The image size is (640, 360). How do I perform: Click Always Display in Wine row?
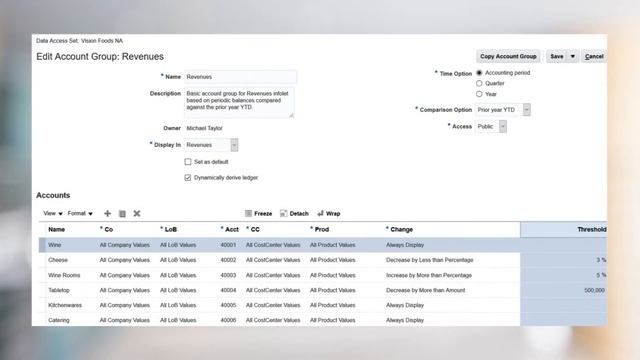(405, 245)
